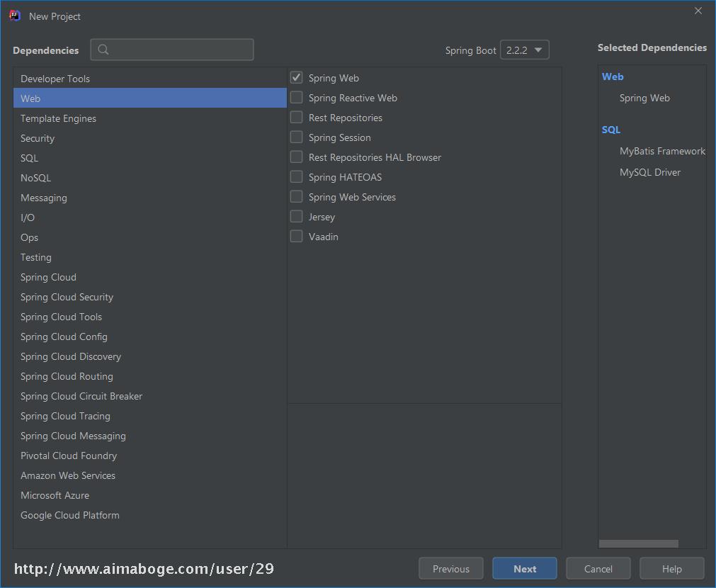Select Developer Tools category
The width and height of the screenshot is (716, 588).
149,79
